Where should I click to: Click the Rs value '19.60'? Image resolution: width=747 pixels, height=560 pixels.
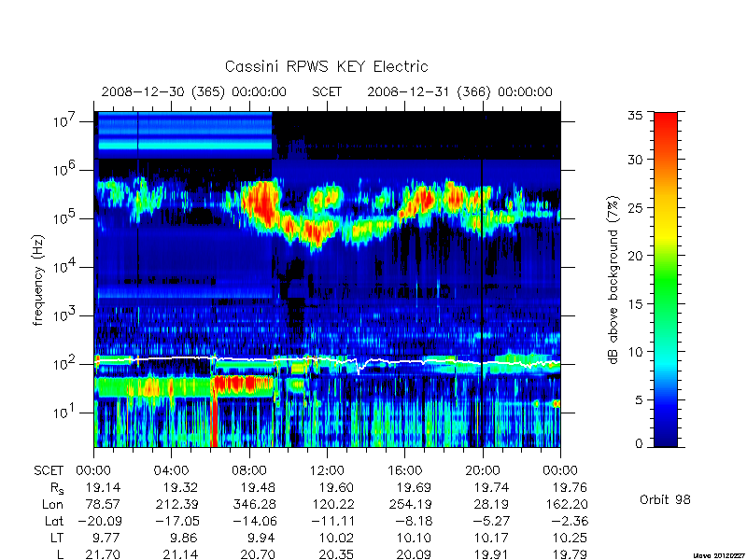point(336,487)
